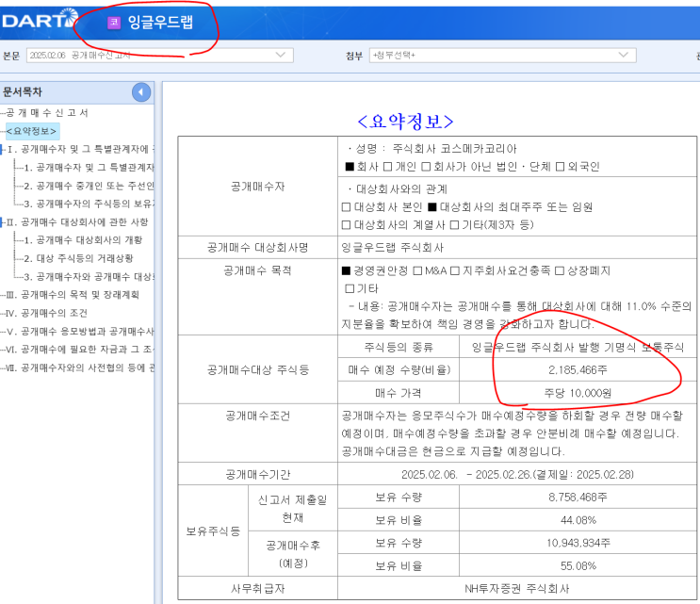Open 3. 공개매수자의 주식등의 보유 subsection

(90, 204)
